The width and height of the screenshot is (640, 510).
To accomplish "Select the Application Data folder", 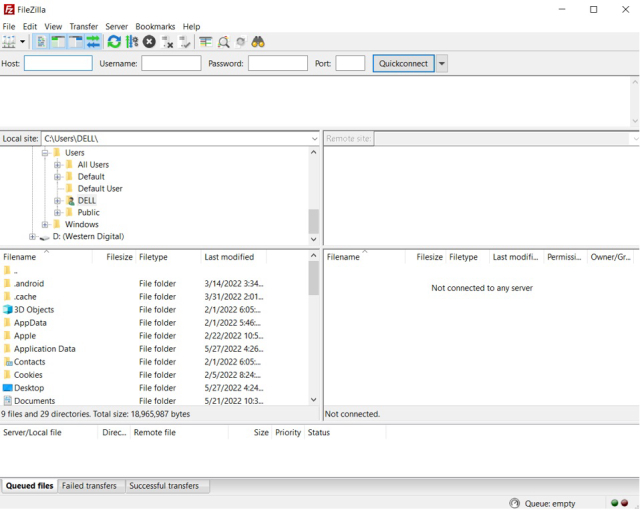I will pos(44,349).
